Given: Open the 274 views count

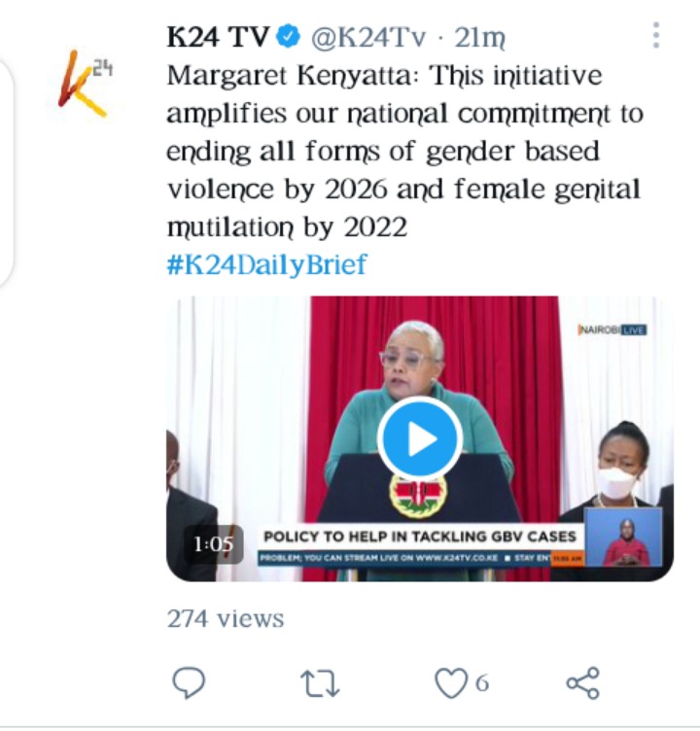Looking at the screenshot, I should coord(226,619).
